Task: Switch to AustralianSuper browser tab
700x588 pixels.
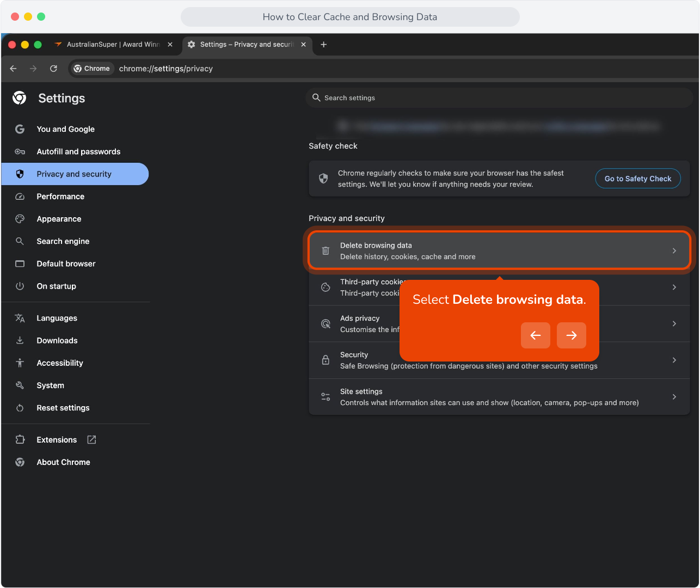Action: [x=113, y=45]
